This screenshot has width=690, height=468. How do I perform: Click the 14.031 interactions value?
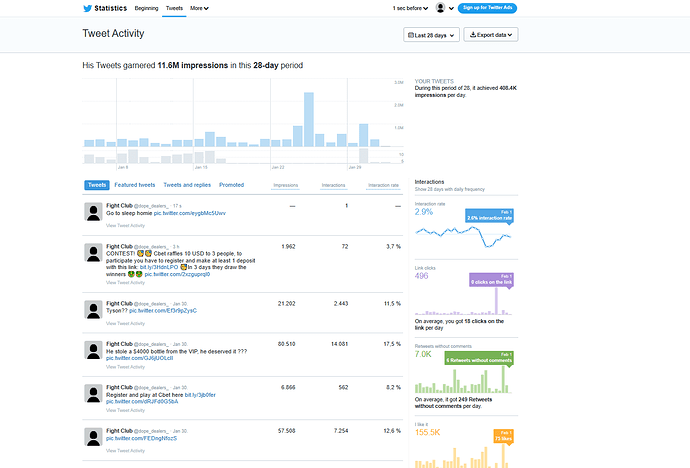click(x=339, y=344)
